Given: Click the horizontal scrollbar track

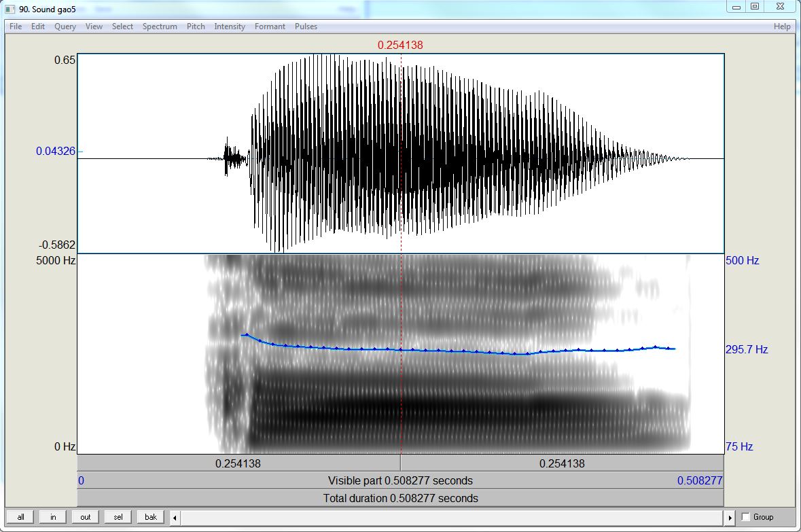Looking at the screenshot, I should point(452,518).
